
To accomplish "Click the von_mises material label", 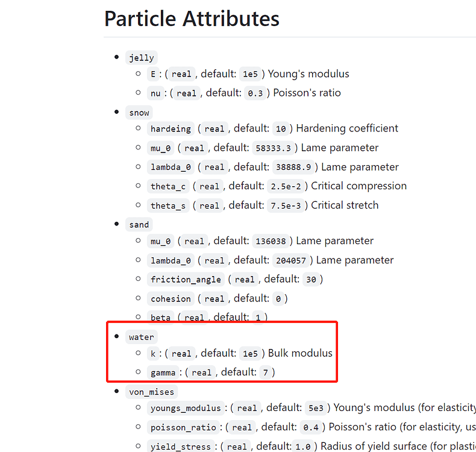I will (x=151, y=392).
